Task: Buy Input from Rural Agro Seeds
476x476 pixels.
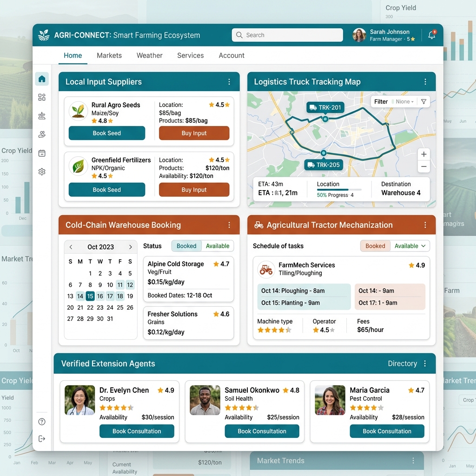Action: coord(194,133)
